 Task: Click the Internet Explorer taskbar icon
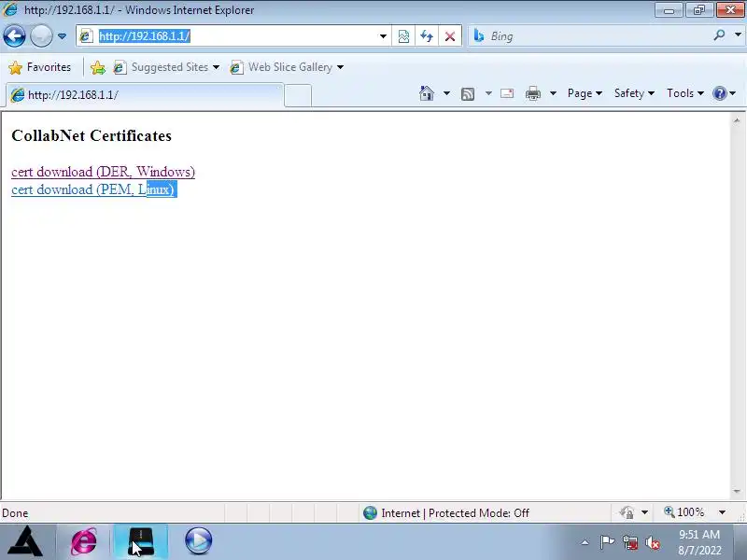84,541
